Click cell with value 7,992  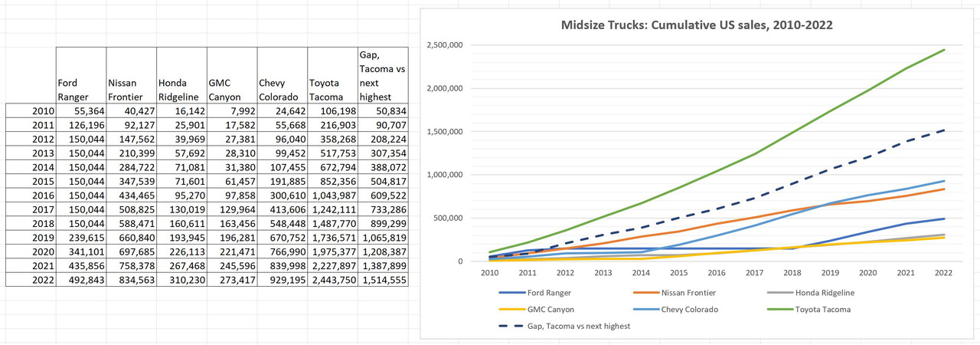click(x=231, y=111)
